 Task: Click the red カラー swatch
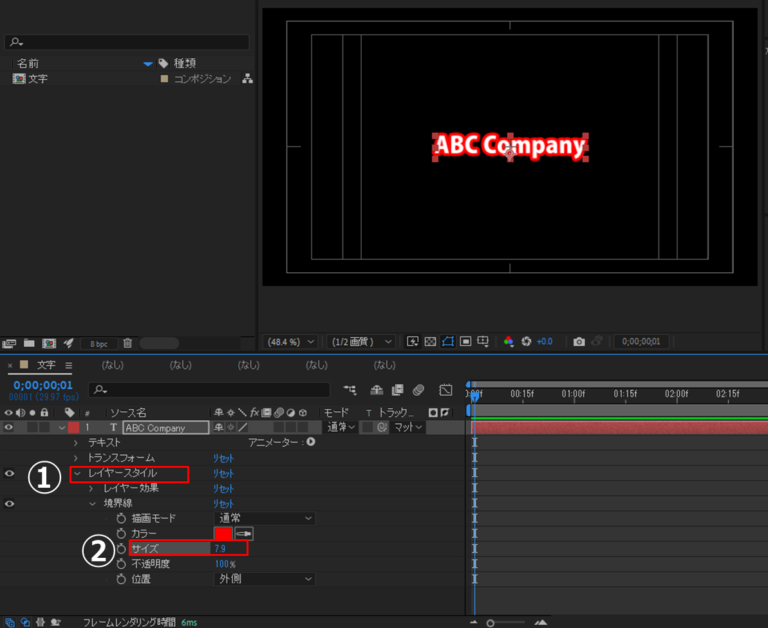click(x=222, y=534)
